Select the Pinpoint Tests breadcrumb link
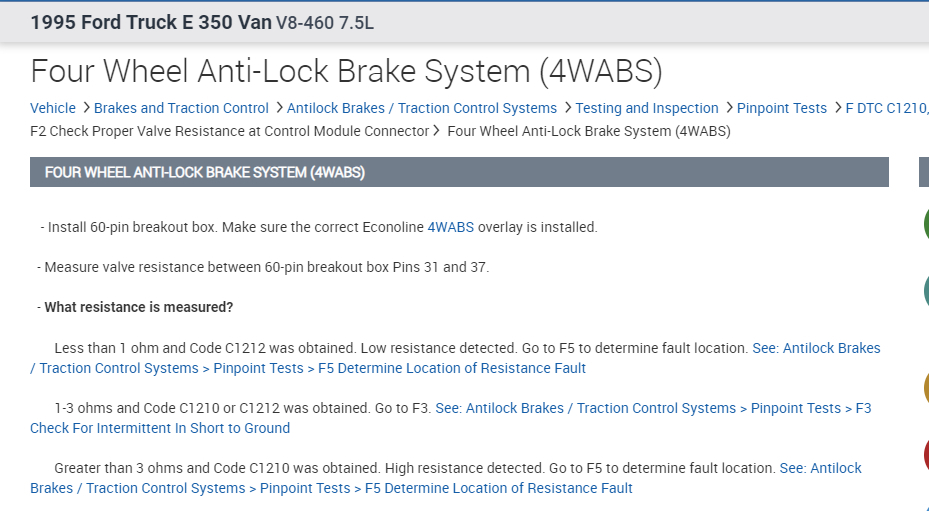929x511 pixels. coord(782,108)
